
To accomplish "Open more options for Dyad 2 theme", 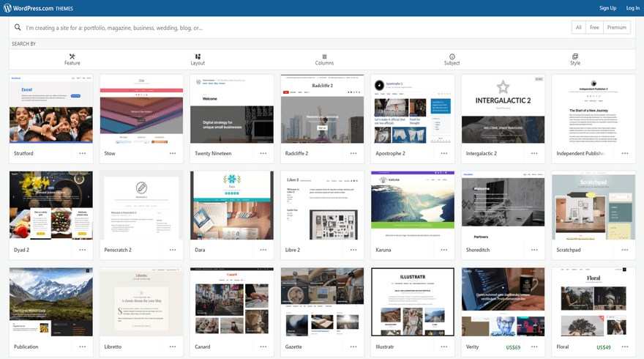I will [83, 250].
